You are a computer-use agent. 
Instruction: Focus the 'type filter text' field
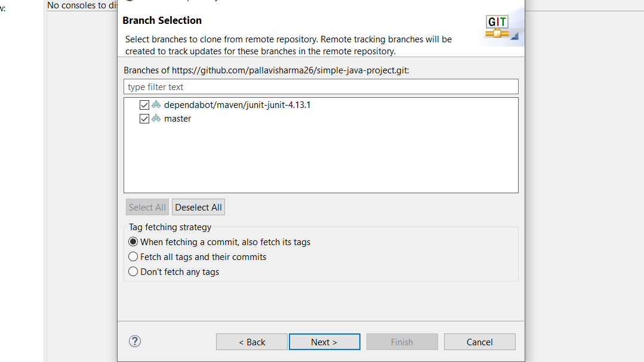pyautogui.click(x=321, y=87)
